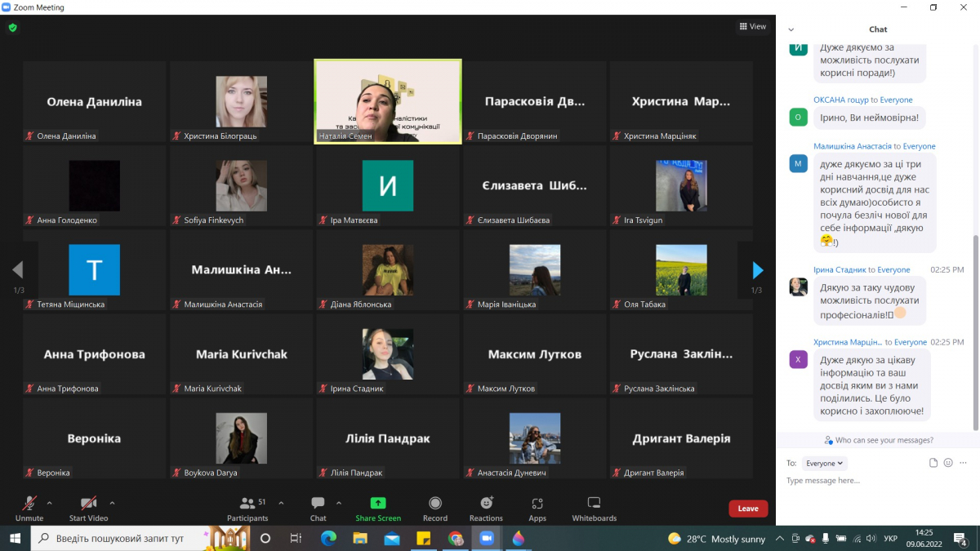The width and height of the screenshot is (980, 551).
Task: Click the Share Screen icon
Action: click(378, 504)
